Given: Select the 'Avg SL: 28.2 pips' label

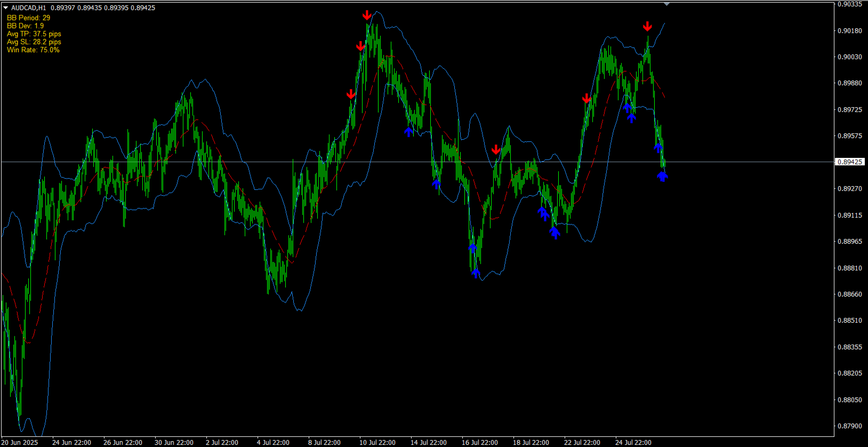Looking at the screenshot, I should [x=34, y=42].
